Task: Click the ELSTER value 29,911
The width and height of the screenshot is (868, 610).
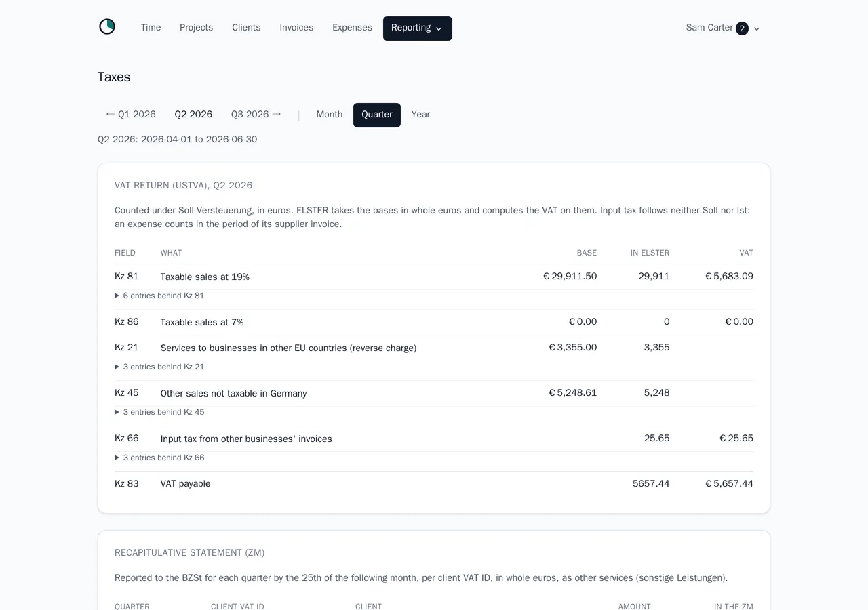Action: (654, 277)
